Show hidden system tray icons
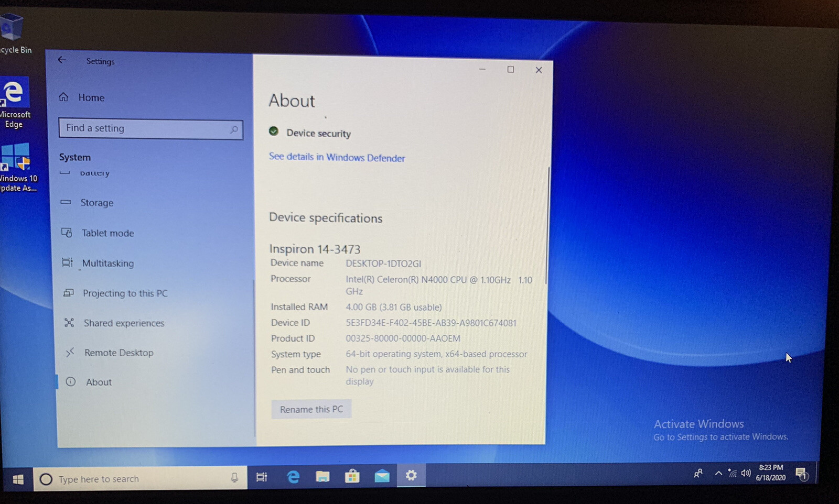Image resolution: width=839 pixels, height=504 pixels. coord(718,473)
